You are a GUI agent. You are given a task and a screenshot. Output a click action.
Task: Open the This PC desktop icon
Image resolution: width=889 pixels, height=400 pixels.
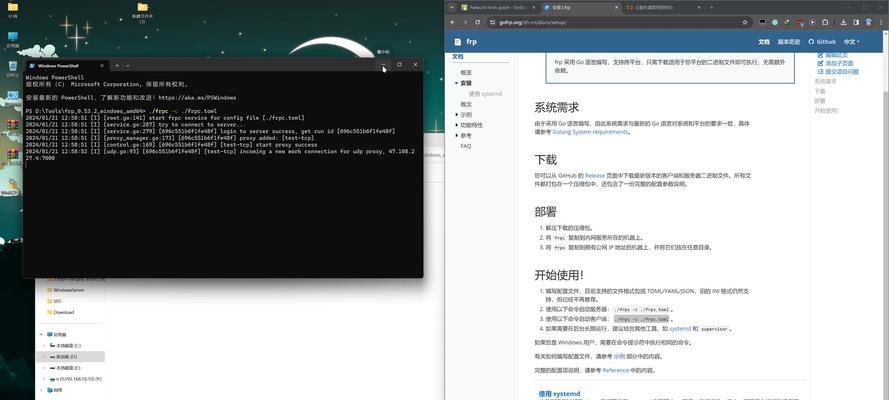point(12,39)
